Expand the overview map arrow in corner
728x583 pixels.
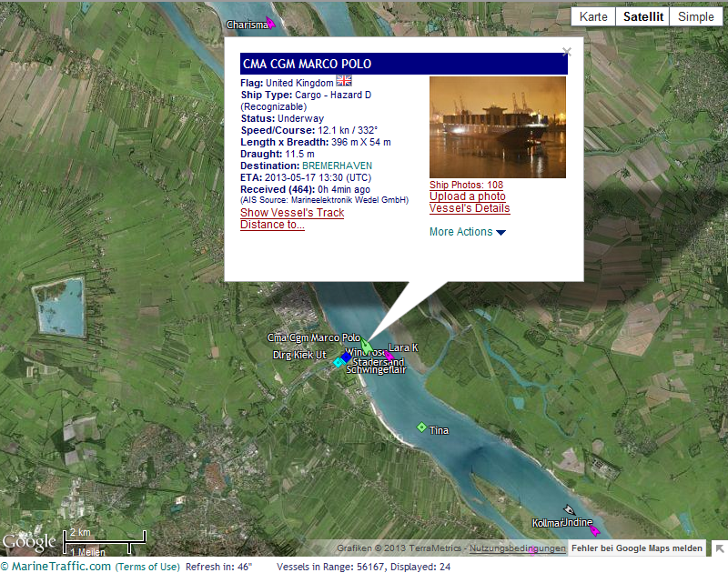tap(718, 548)
